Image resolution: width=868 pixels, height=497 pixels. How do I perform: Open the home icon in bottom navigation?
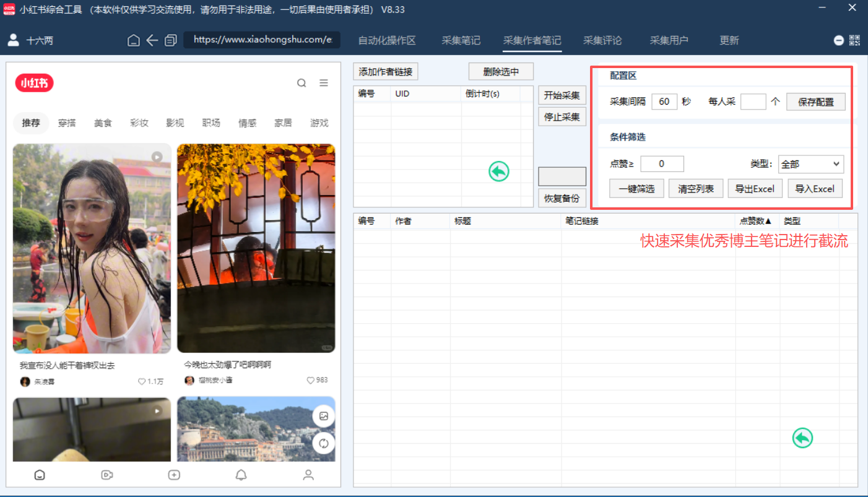tap(40, 475)
